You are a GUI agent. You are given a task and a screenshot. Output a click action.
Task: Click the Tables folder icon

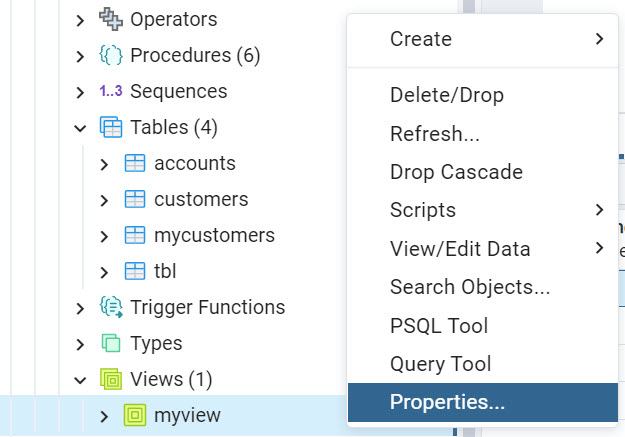111,127
